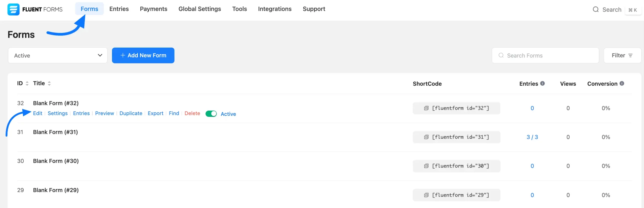Image resolution: width=644 pixels, height=208 pixels.
Task: Delete Blank Form #32
Action: 192,113
